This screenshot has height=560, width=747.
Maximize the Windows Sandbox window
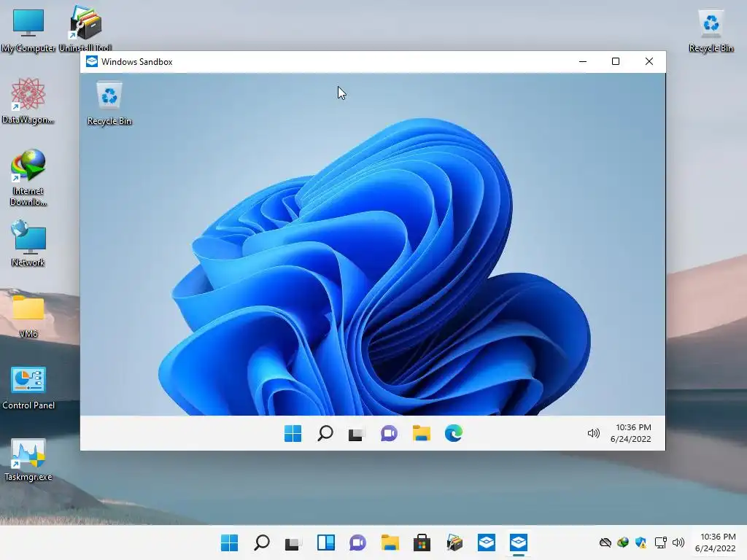tap(616, 61)
